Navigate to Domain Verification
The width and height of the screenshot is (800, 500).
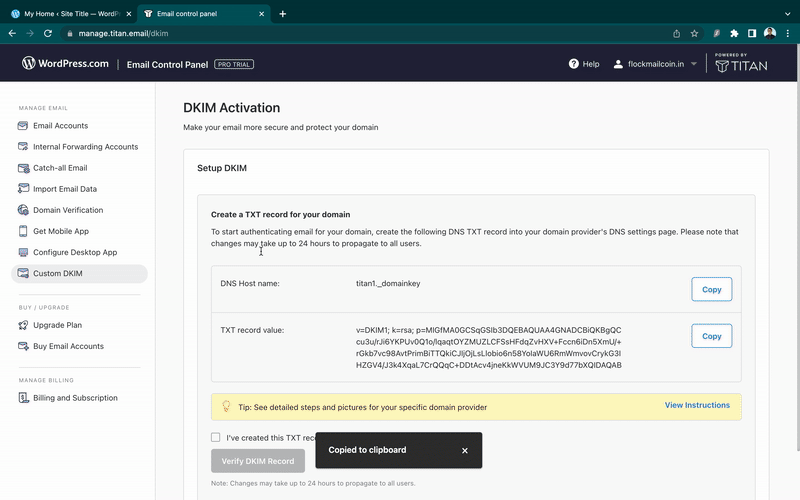pos(79,210)
